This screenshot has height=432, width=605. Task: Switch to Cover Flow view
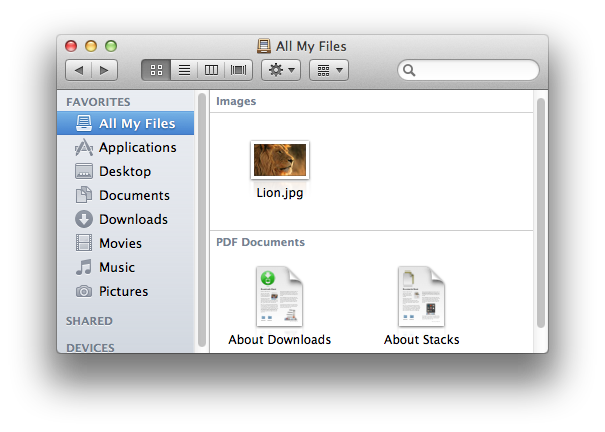click(238, 70)
